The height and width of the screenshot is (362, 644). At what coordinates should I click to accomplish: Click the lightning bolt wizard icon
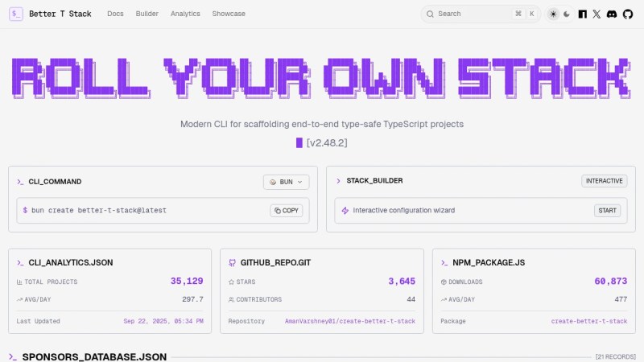tap(345, 211)
